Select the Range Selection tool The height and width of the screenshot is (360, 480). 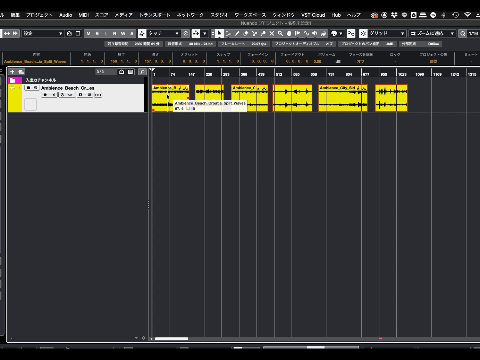tap(228, 33)
